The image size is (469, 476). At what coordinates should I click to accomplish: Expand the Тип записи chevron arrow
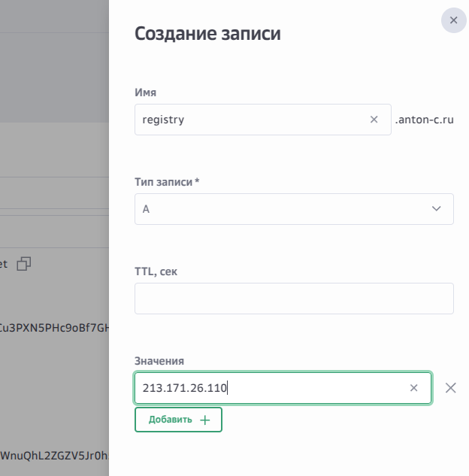point(437,209)
